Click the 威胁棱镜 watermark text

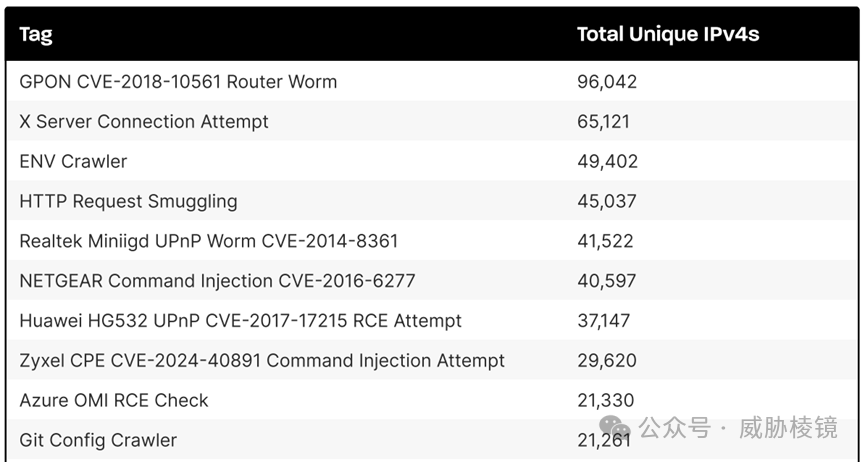pyautogui.click(x=788, y=428)
